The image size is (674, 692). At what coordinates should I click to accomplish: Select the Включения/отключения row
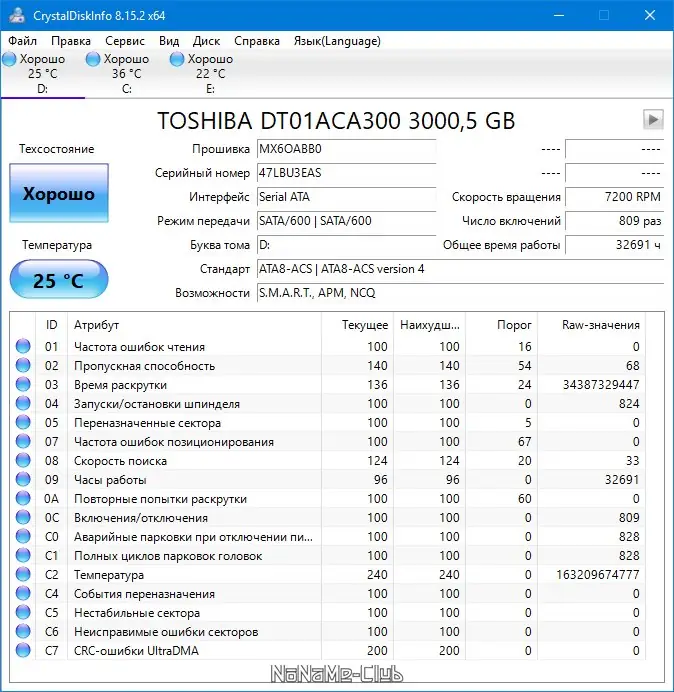(328, 517)
